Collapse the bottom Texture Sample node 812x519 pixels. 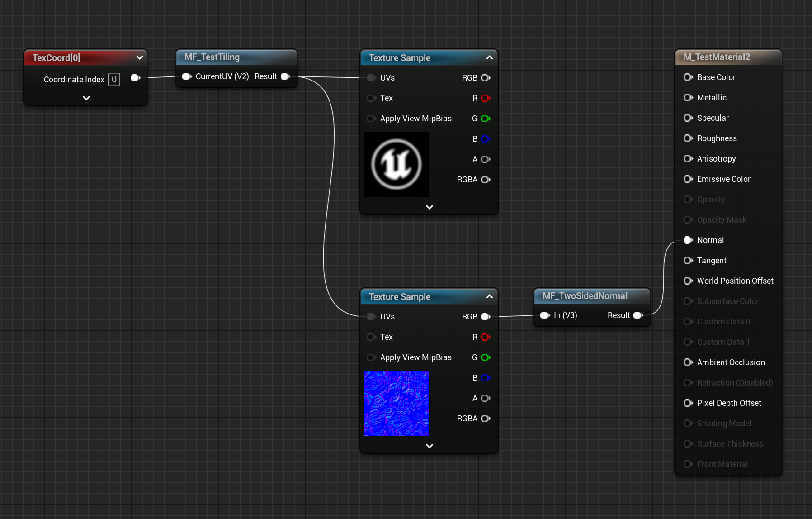(x=489, y=297)
